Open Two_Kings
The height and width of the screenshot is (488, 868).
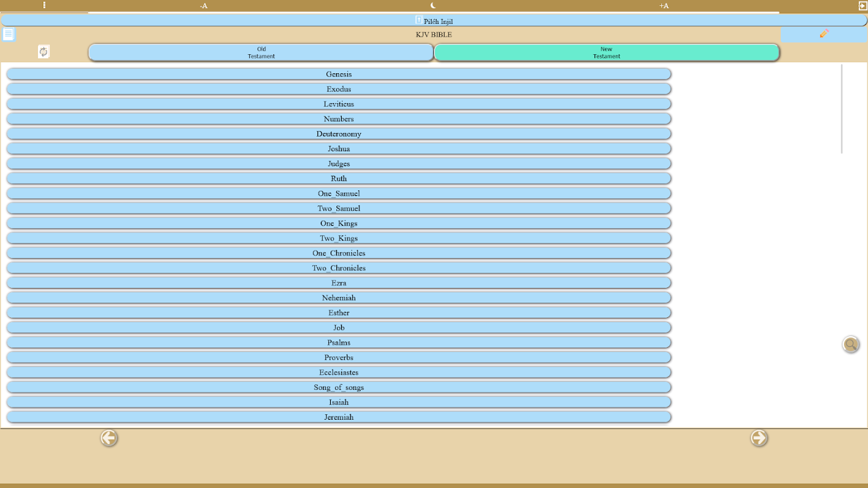click(x=339, y=238)
